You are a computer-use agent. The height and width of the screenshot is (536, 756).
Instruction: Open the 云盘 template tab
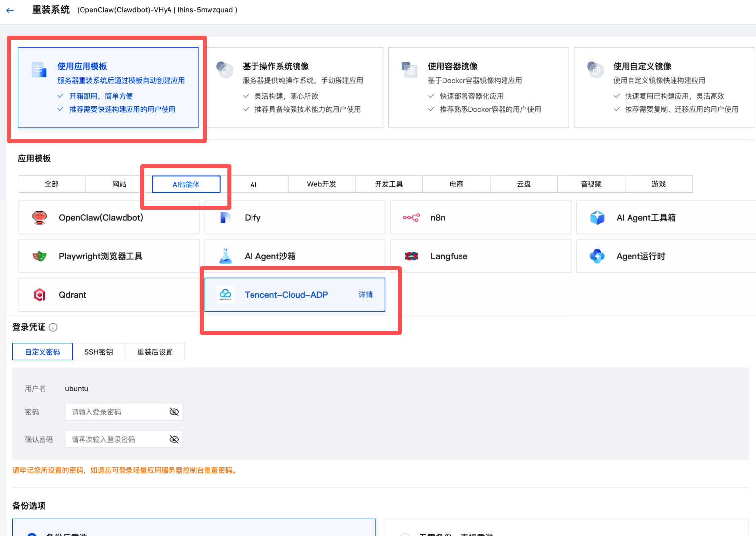(x=524, y=184)
